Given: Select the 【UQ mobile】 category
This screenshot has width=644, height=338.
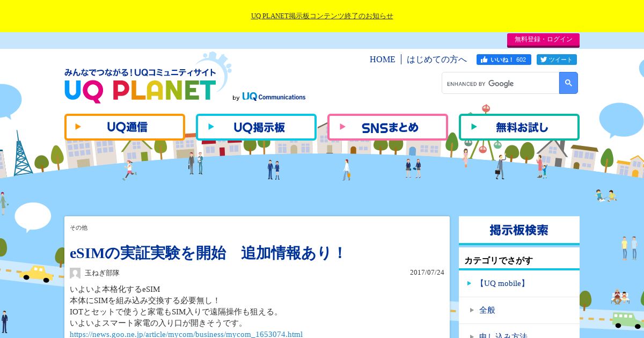Looking at the screenshot, I should (x=502, y=283).
